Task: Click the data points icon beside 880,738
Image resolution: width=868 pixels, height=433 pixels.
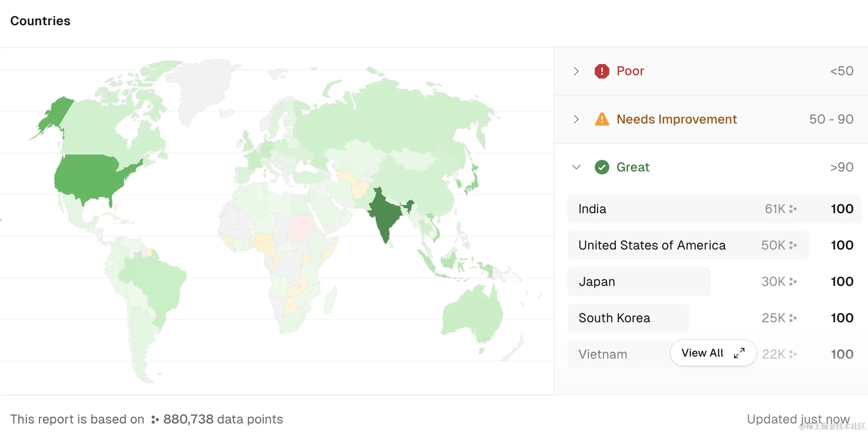Action: (x=155, y=419)
